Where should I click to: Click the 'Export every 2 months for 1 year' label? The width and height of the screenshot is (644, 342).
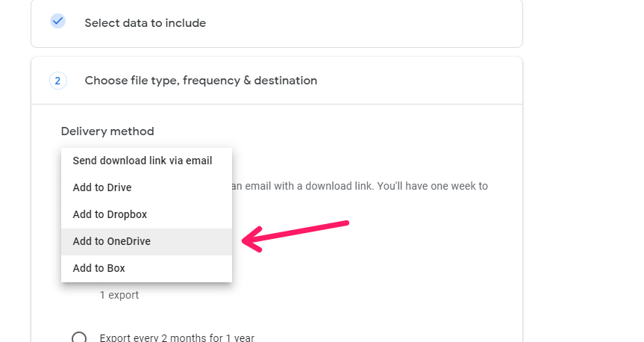pyautogui.click(x=177, y=338)
